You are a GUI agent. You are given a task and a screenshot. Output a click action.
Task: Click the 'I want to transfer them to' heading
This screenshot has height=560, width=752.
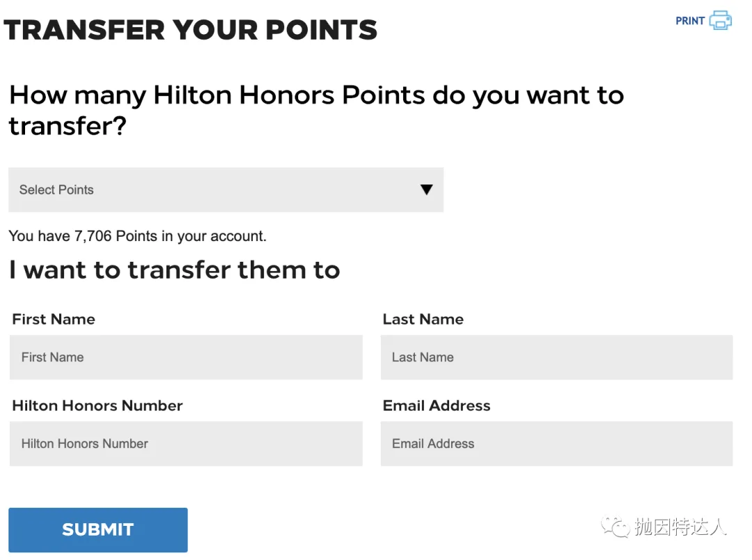pos(175,270)
